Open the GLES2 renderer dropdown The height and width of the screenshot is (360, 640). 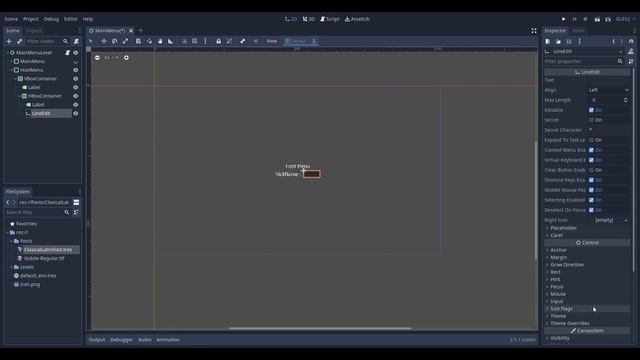[625, 19]
